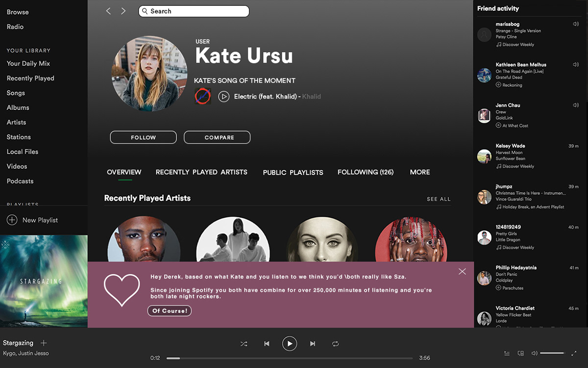The width and height of the screenshot is (588, 368).
Task: Open Public Playlists tab
Action: pyautogui.click(x=293, y=173)
